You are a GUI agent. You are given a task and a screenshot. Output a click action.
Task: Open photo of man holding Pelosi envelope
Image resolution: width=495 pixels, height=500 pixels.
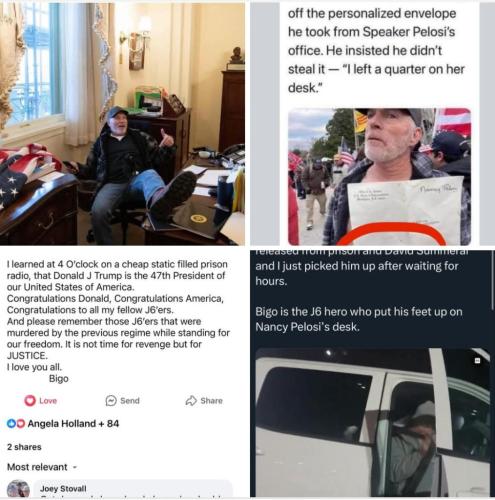[379, 177]
